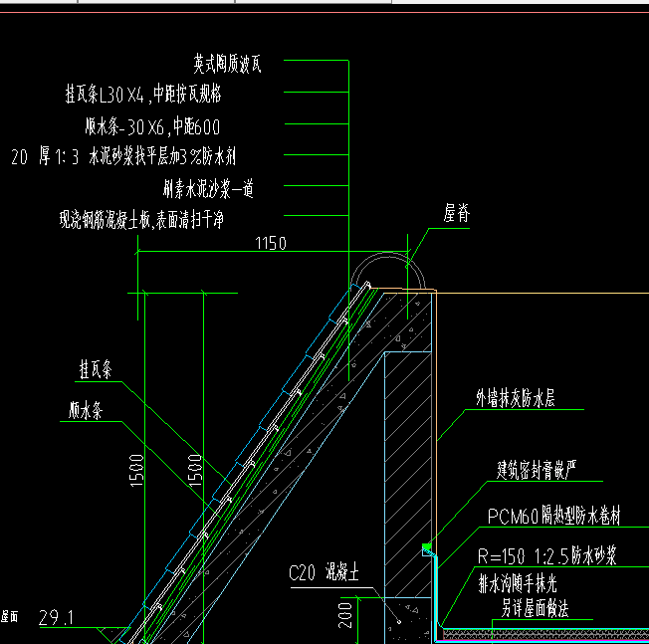Click the 外墙抹灰防水层 annotation
Viewport: 649px width, 644px height.
515,399
